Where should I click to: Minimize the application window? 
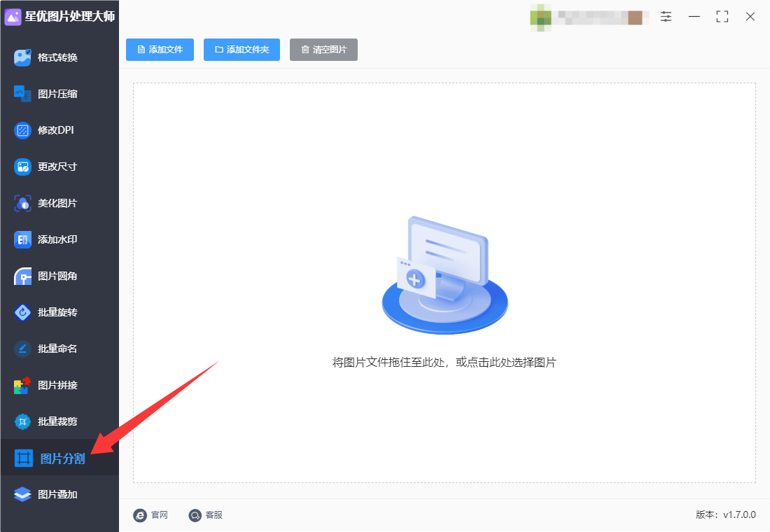(x=694, y=17)
